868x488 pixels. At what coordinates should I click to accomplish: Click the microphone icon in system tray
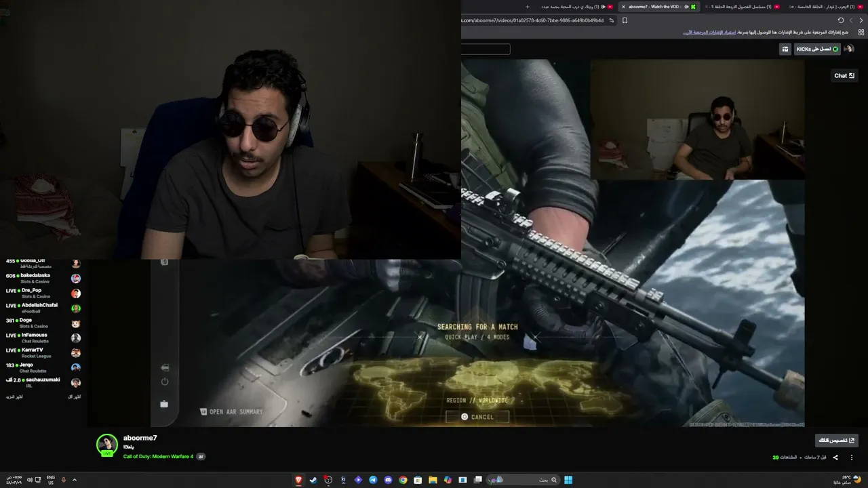[x=64, y=480]
